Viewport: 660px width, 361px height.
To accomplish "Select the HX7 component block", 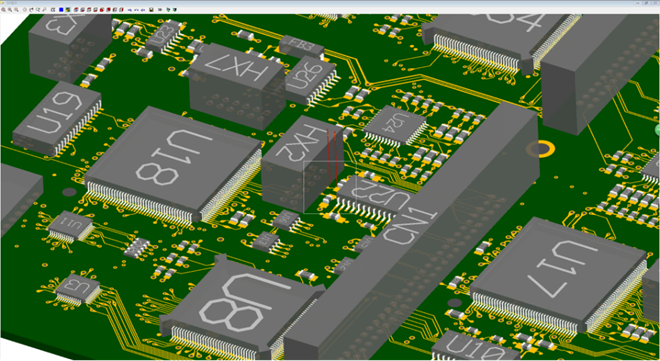I will point(237,86).
